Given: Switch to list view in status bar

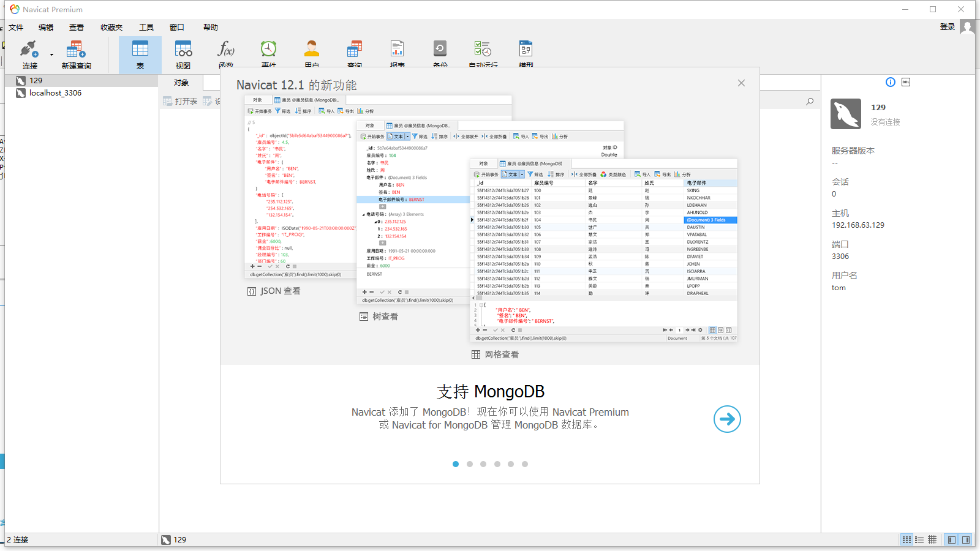Looking at the screenshot, I should (907, 539).
